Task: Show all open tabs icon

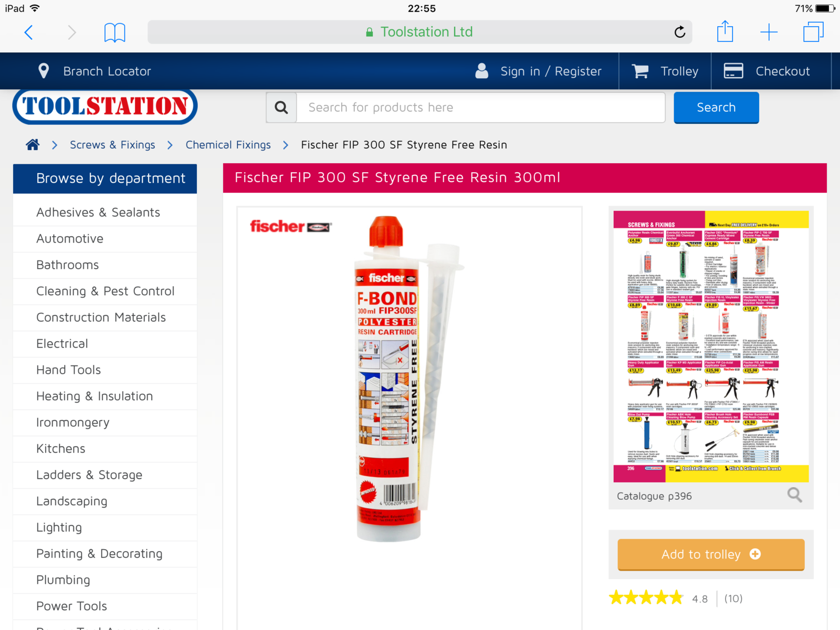Action: tap(813, 31)
